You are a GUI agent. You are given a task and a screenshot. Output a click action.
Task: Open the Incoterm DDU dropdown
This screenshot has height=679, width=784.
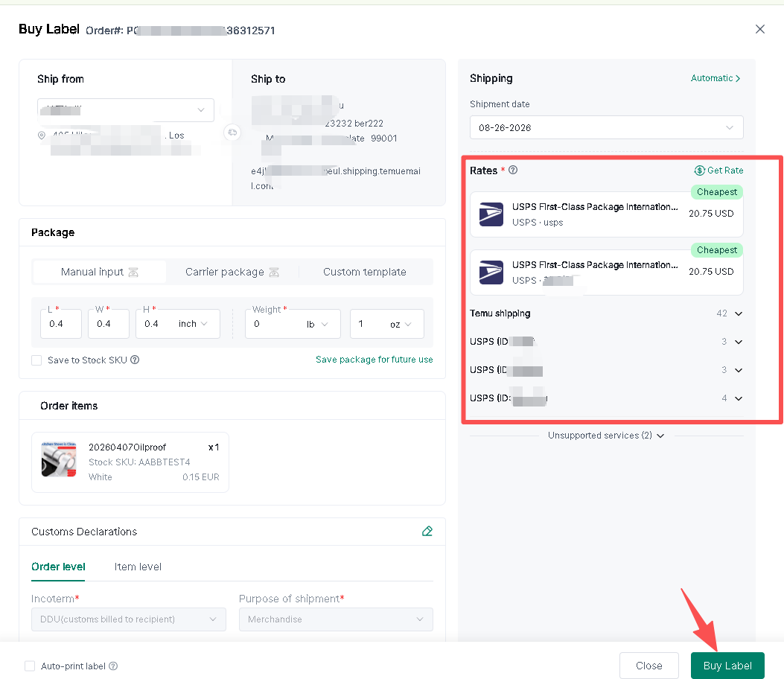(x=129, y=619)
